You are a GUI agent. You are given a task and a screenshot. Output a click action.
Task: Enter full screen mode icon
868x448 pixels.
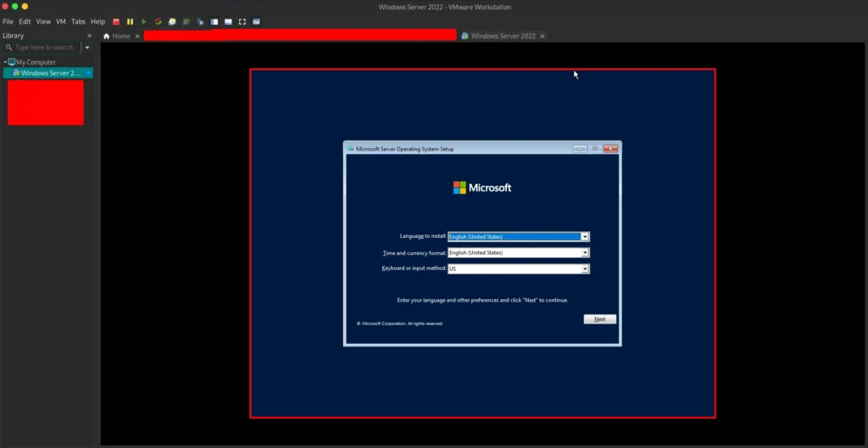(242, 21)
